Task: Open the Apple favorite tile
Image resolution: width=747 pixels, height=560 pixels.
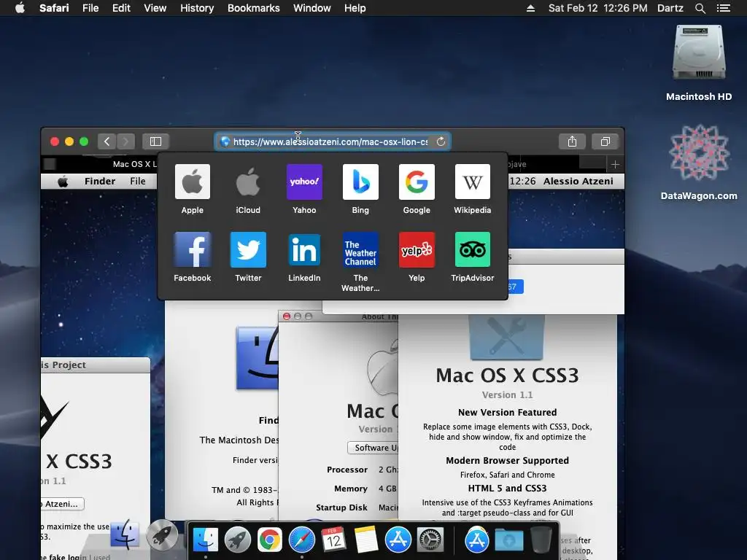Action: click(x=192, y=189)
